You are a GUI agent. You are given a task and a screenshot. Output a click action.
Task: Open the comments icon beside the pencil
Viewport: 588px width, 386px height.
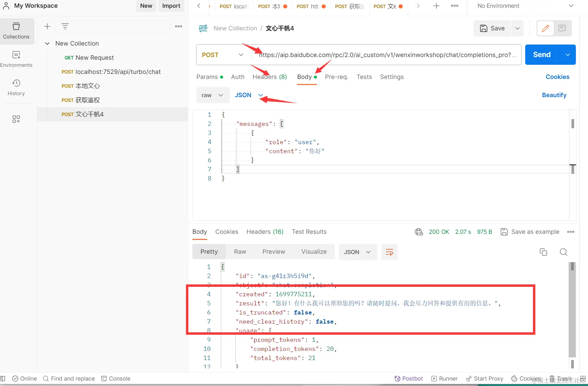(x=562, y=28)
